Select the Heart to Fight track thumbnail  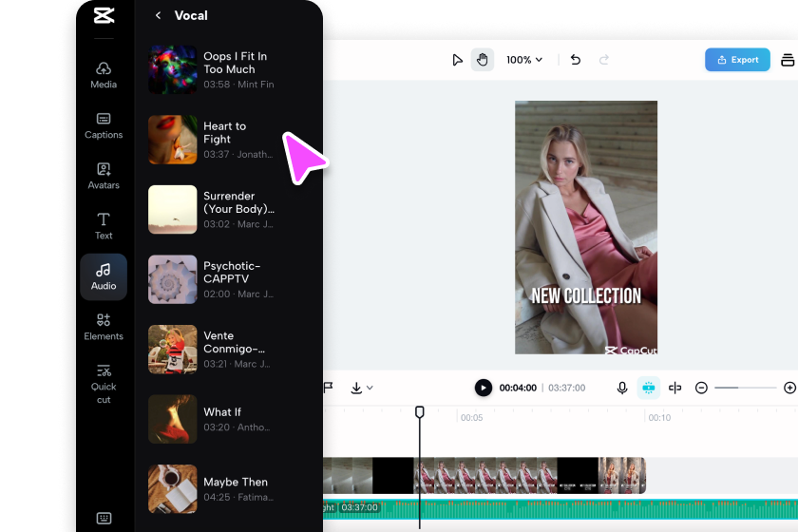pos(173,140)
